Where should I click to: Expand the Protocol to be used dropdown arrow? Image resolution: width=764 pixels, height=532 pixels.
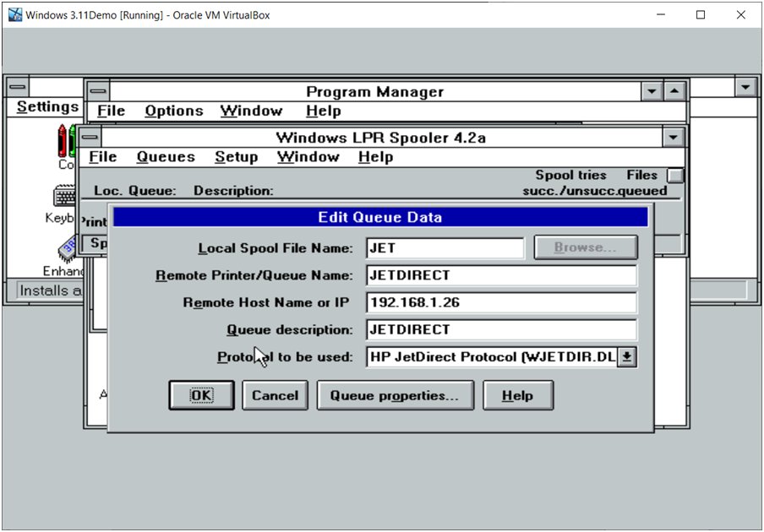[x=627, y=356]
